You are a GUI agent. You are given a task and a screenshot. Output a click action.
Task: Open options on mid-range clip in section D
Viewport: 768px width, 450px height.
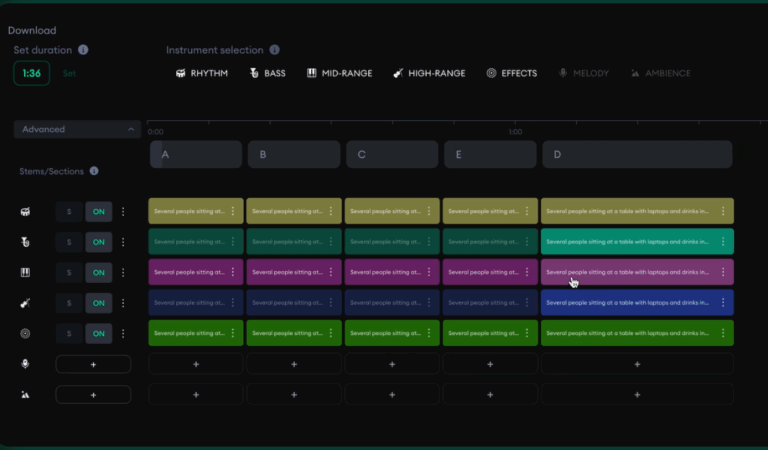point(723,272)
